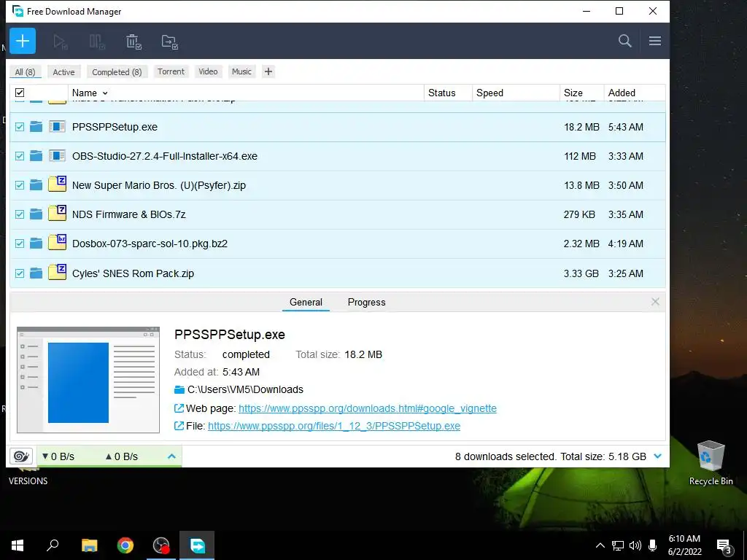The image size is (747, 560).
Task: Select the NDS Firmware & BIOs.7z name text
Action: point(128,214)
